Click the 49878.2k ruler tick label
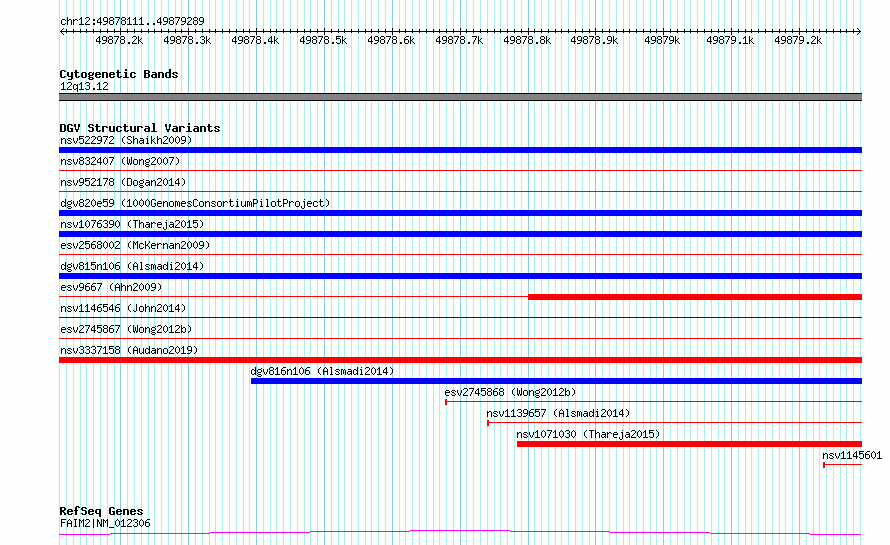 tap(119, 40)
